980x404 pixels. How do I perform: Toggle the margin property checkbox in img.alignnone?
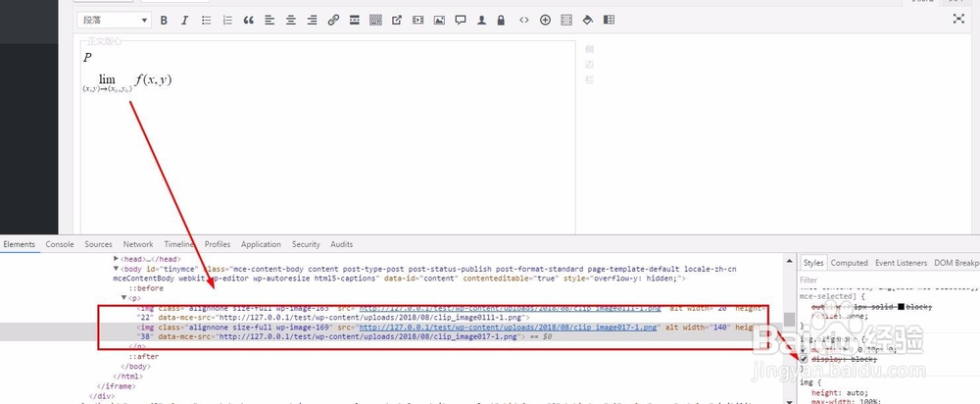[x=804, y=350]
